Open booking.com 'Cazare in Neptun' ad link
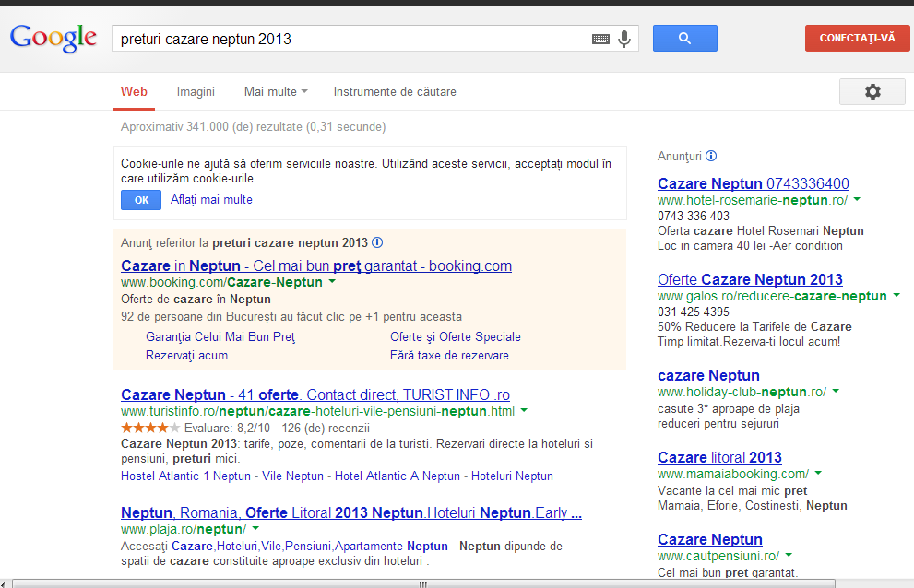Viewport: 914px width, 588px height. [316, 265]
